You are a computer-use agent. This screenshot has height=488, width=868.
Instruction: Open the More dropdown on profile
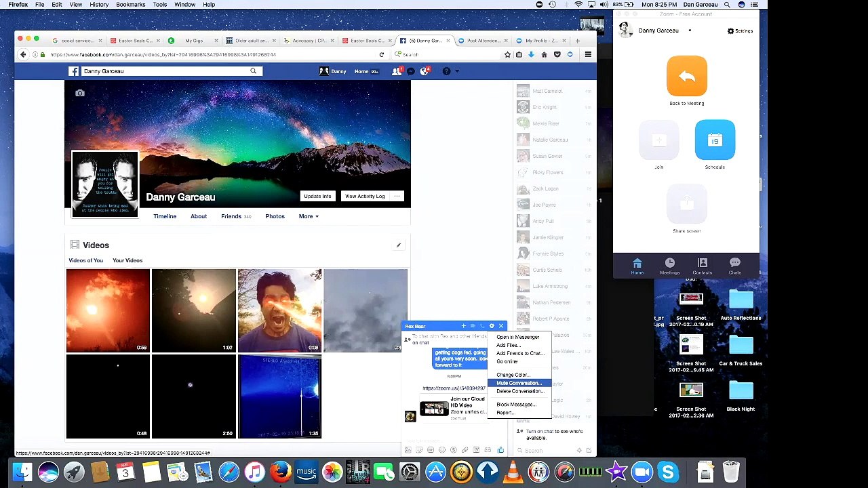tap(309, 216)
